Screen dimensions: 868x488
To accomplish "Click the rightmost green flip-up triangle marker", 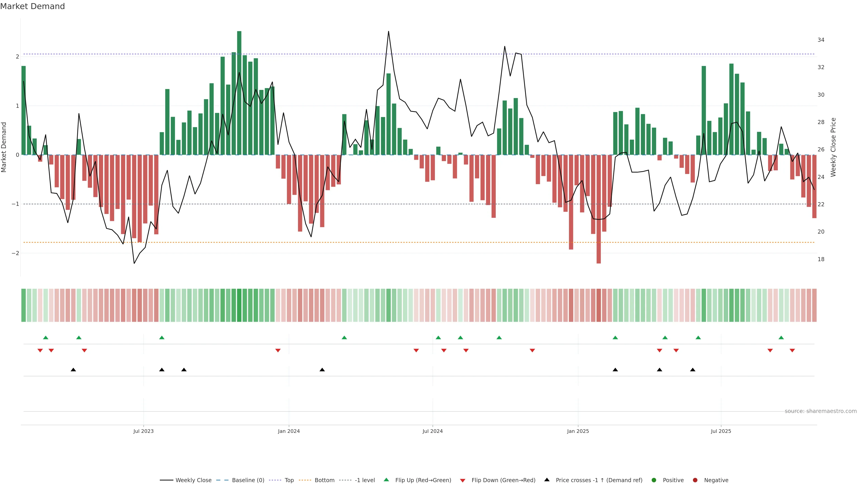I will pyautogui.click(x=781, y=338).
